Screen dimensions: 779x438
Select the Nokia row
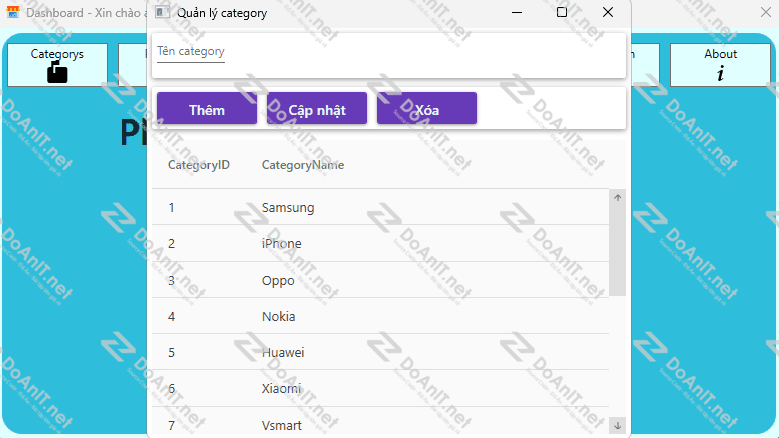point(380,316)
